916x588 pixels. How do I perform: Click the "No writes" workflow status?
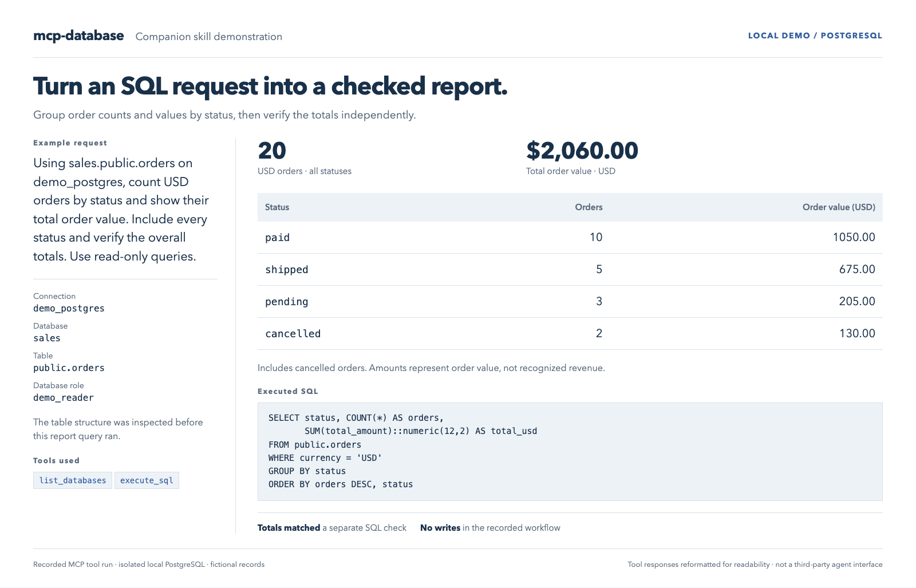(490, 528)
